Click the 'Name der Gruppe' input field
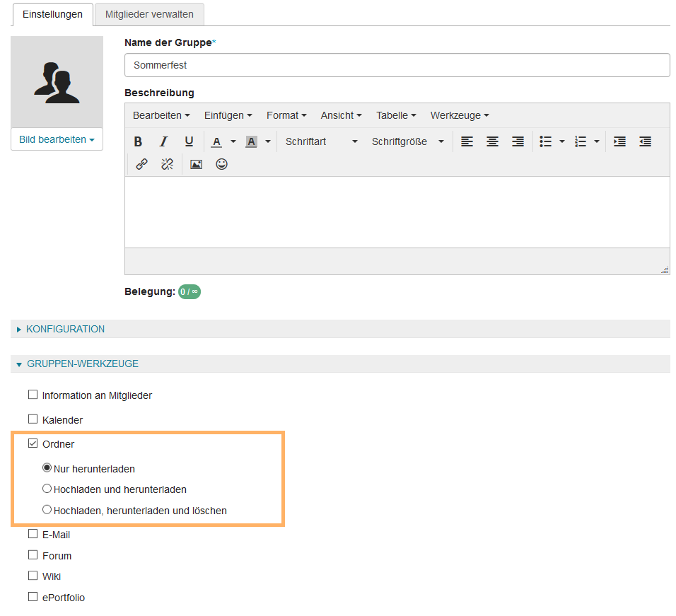676x616 pixels. point(397,65)
